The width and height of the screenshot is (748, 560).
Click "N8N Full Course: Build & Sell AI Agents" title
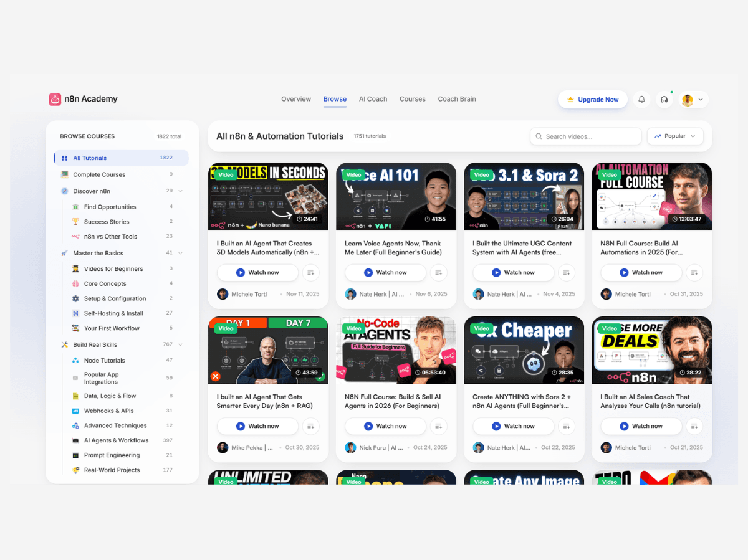(393, 401)
